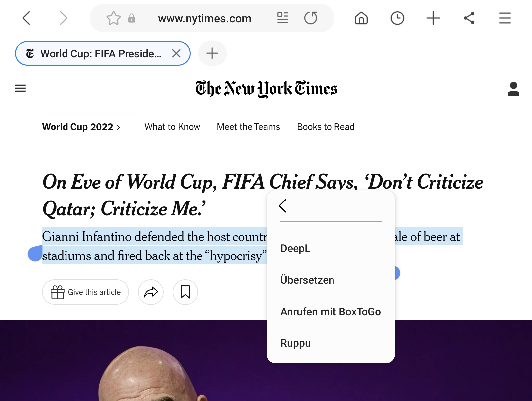Image resolution: width=532 pixels, height=401 pixels.
Task: Choose Anrufen mit BoxToGo option
Action: pos(331,312)
